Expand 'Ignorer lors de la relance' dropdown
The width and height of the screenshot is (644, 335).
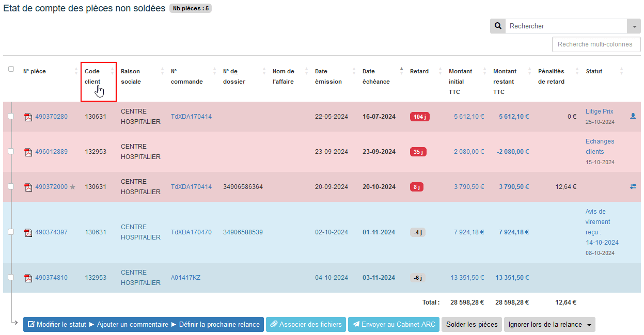(x=549, y=325)
